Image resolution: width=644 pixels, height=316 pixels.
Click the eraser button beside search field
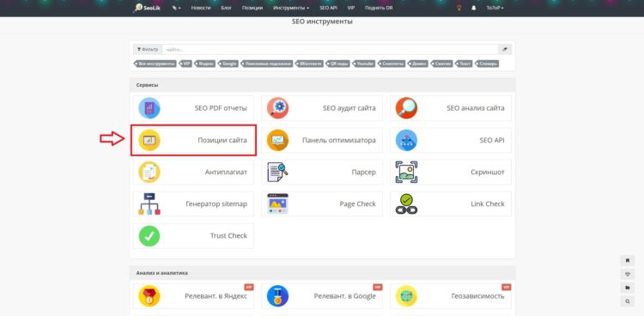coord(505,49)
